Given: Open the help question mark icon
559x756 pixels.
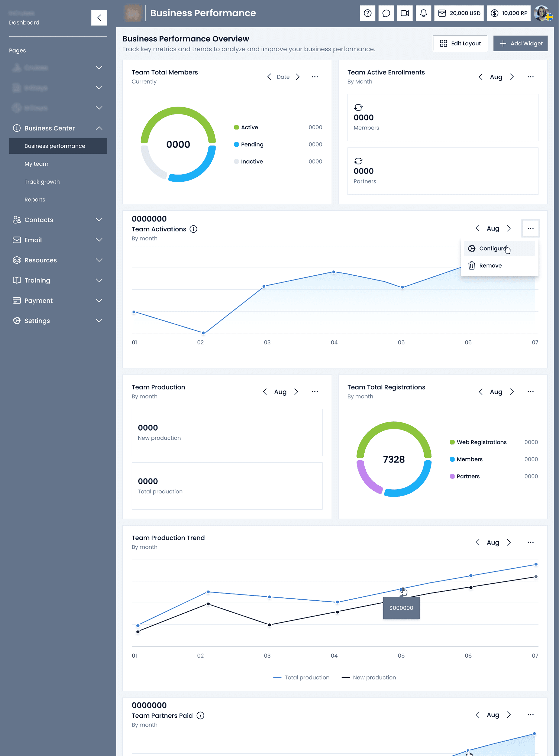Looking at the screenshot, I should [368, 13].
